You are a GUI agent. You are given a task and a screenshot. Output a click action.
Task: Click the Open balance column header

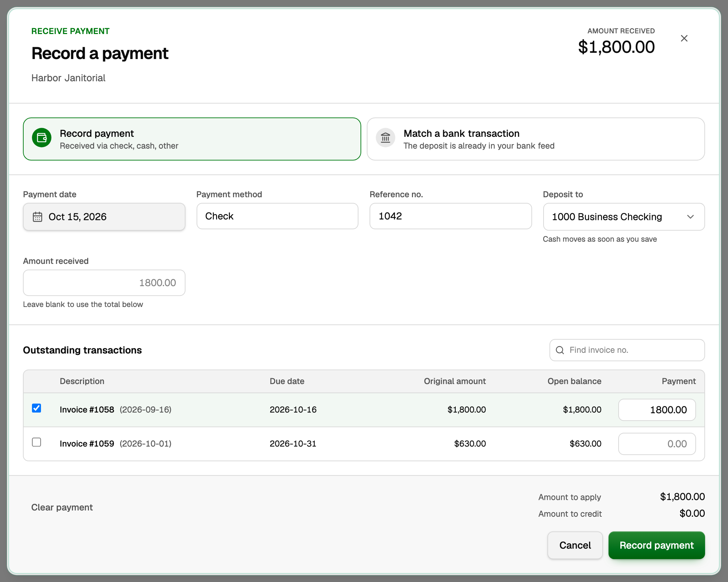pyautogui.click(x=574, y=381)
